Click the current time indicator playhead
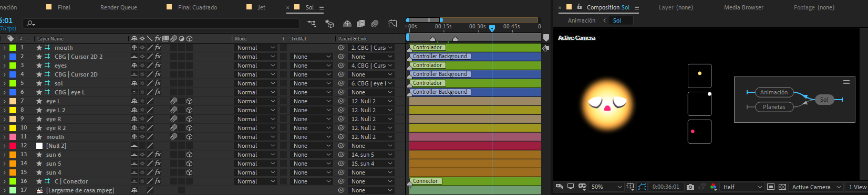 [x=492, y=28]
